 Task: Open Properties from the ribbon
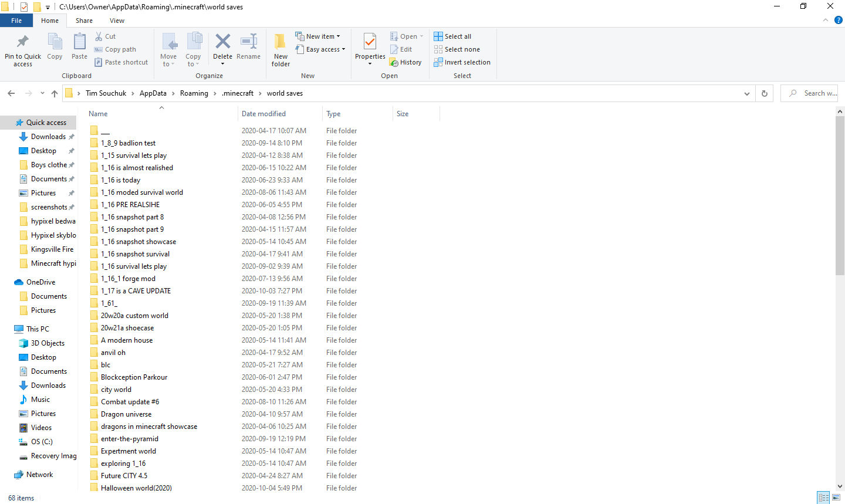(x=370, y=42)
